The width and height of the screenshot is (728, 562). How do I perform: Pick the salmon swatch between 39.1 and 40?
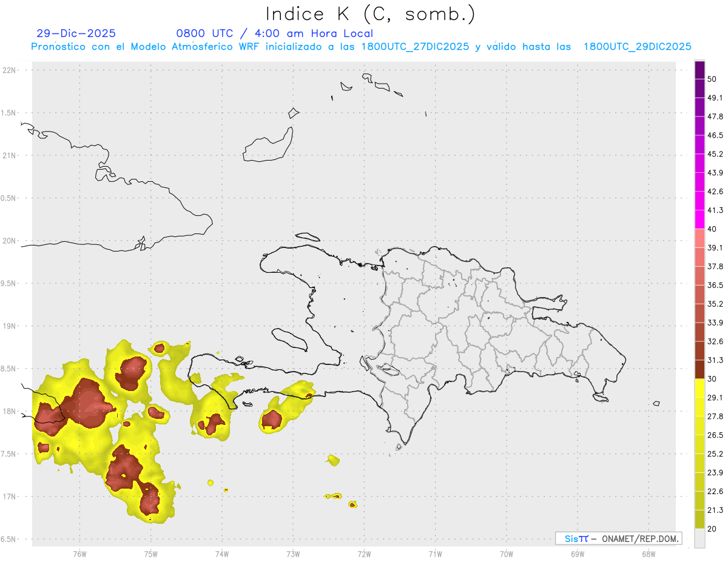[x=699, y=238]
